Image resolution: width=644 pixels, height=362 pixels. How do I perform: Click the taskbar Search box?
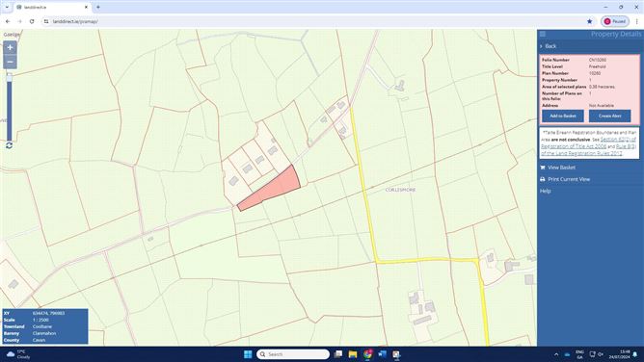pos(293,354)
